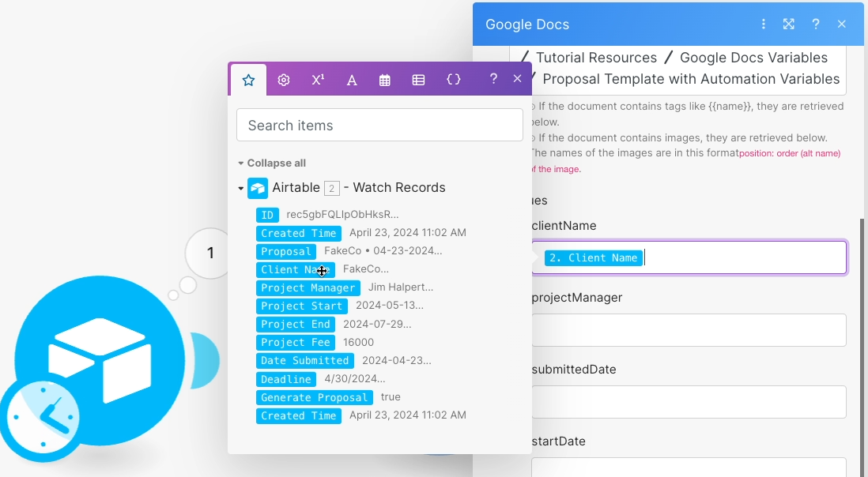Insert the Date Submitted variable pill

click(305, 361)
